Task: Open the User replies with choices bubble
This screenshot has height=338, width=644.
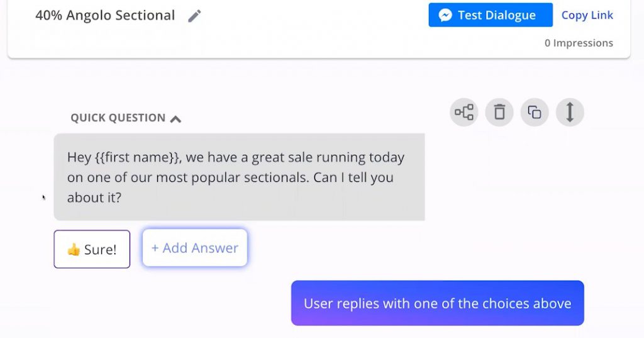Action: (438, 303)
